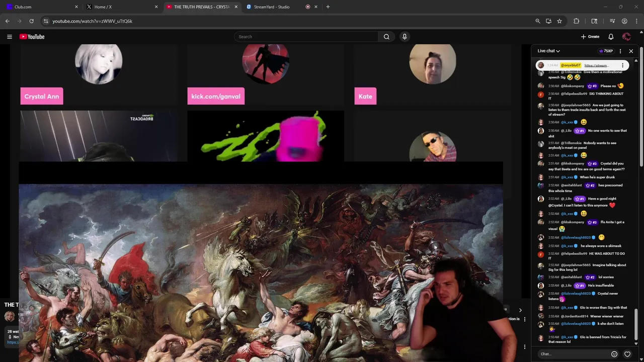Screen dimensions: 644x362
Task: Reload the page with the refresh icon
Action: click(x=31, y=21)
